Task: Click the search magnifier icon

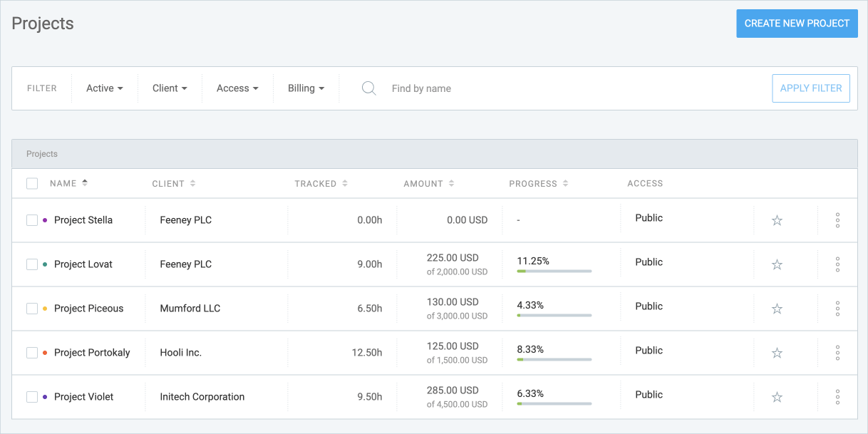Action: [x=368, y=88]
